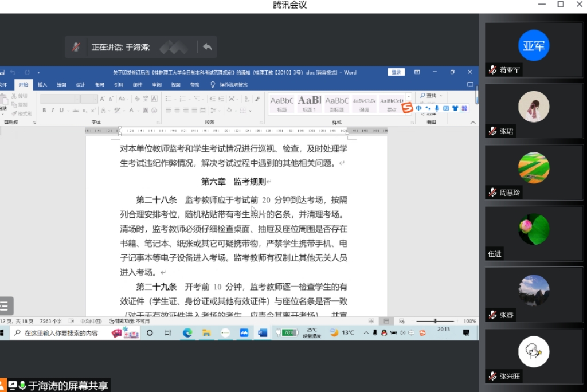Screen dimensions: 587x392
Task: Click the Sogou voice input microphone
Action: coord(436,108)
